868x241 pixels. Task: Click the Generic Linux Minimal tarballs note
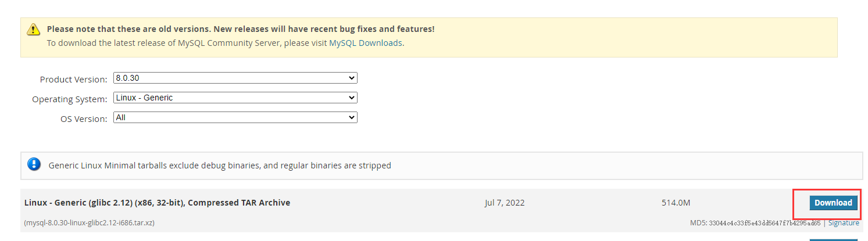pyautogui.click(x=220, y=166)
